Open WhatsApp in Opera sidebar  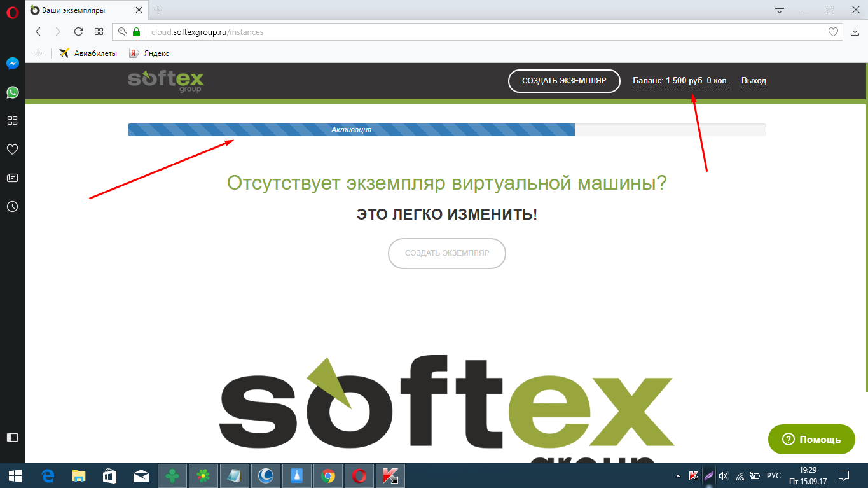(x=12, y=92)
